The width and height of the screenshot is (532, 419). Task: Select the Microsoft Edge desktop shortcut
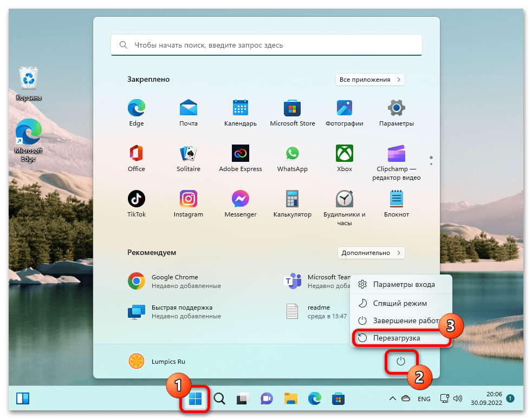29,140
